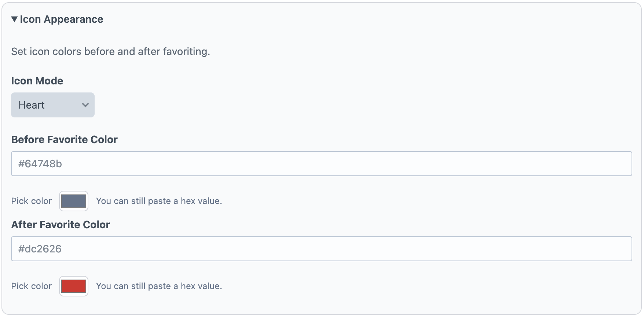Collapse the Icon Appearance disclosure triangle
Viewport: 644px width, 317px height.
click(x=14, y=19)
